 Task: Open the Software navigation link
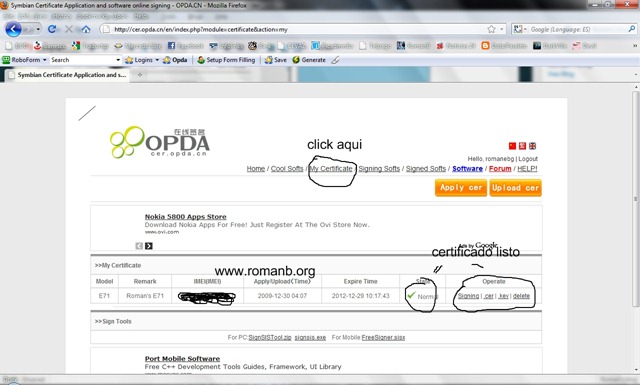(x=467, y=169)
